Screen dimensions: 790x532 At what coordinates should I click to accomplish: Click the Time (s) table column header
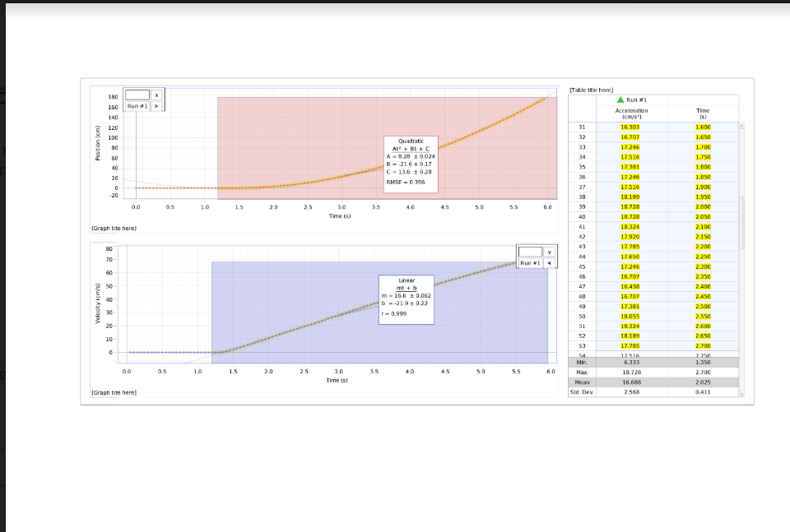(x=703, y=113)
